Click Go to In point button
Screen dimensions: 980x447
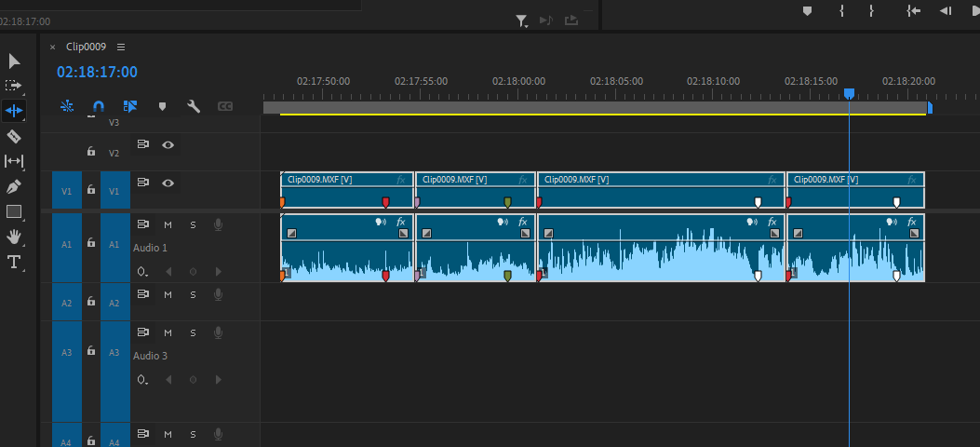[x=913, y=10]
